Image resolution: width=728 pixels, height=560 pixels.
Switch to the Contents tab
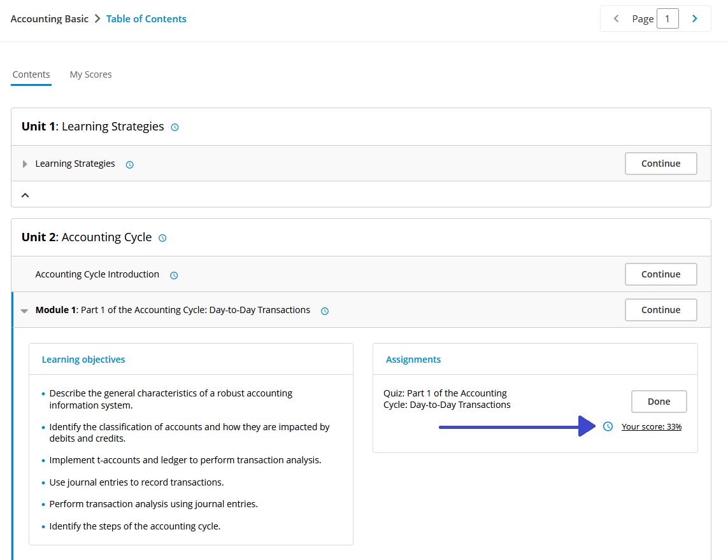pyautogui.click(x=31, y=74)
